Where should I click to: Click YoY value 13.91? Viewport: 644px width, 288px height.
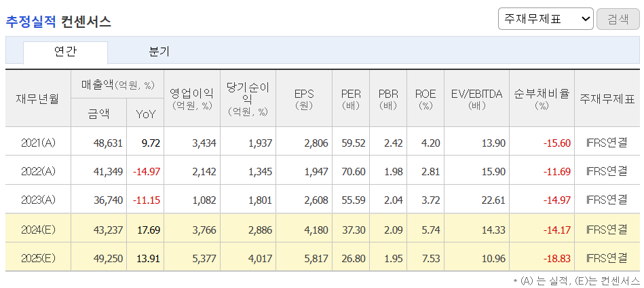pos(148,258)
